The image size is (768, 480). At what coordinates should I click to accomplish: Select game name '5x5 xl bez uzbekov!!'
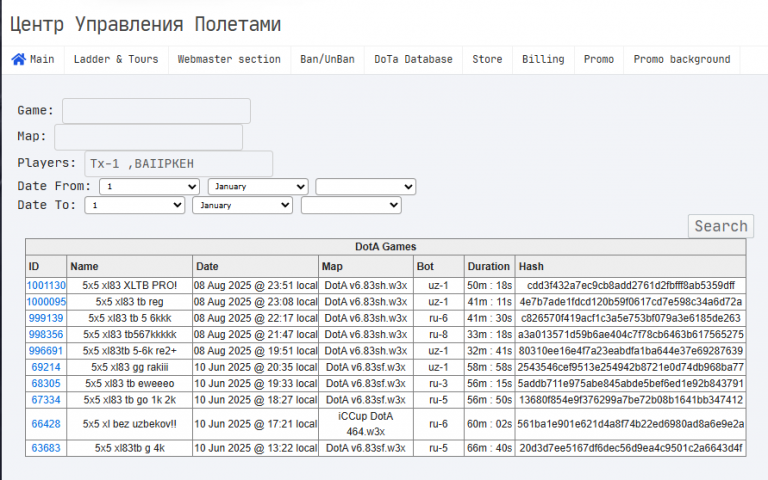130,424
